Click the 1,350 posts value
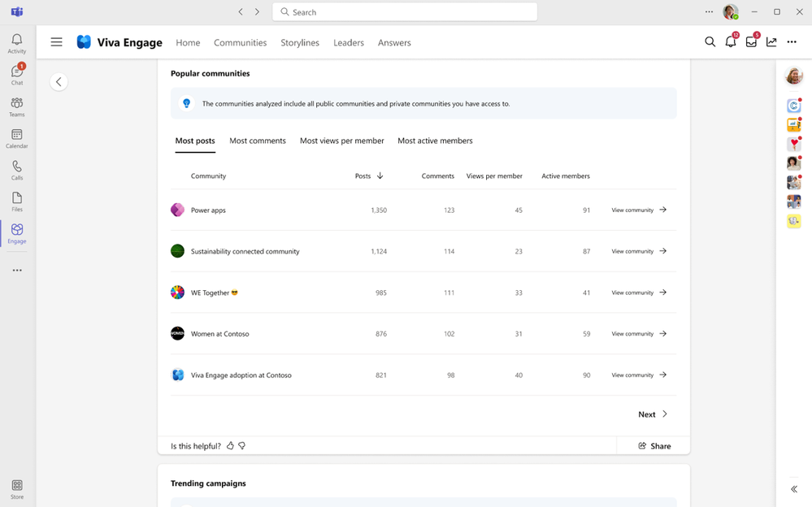 click(x=379, y=210)
